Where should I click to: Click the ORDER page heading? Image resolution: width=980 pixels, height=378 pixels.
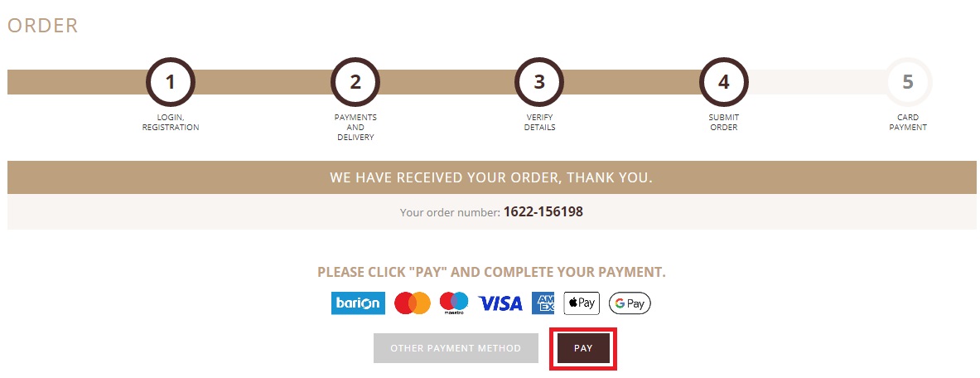[x=42, y=26]
